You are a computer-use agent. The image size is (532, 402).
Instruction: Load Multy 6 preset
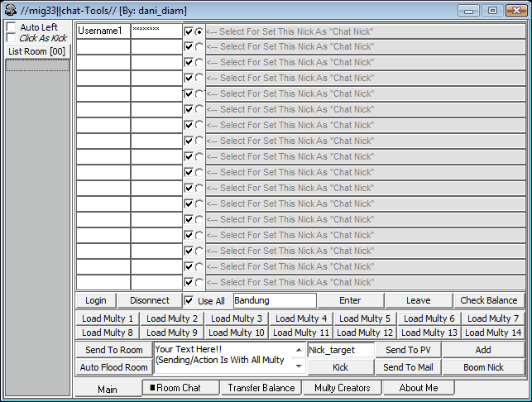coord(429,318)
